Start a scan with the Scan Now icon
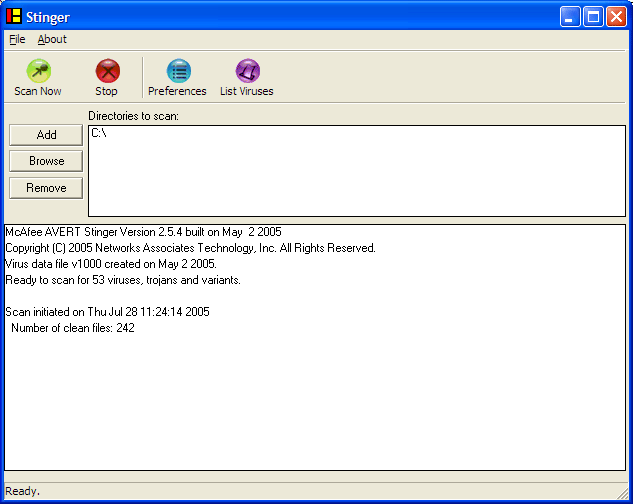This screenshot has width=633, height=504. (x=38, y=78)
